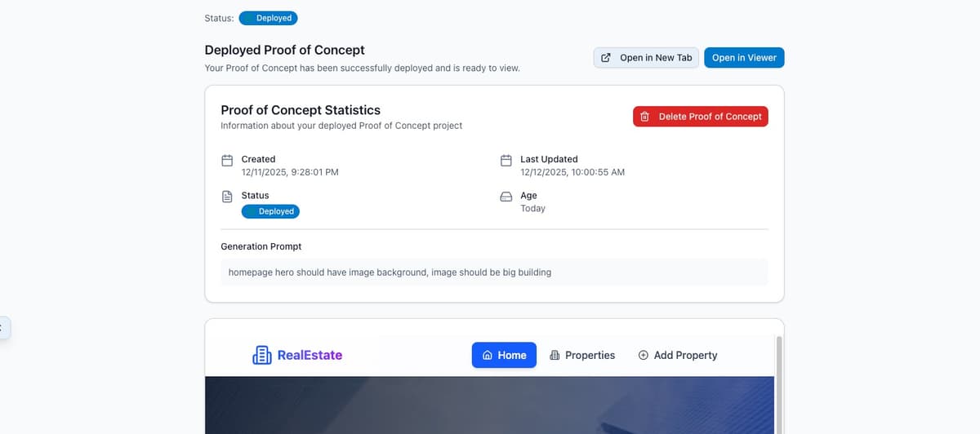
Task: Go to Add Property page
Action: [678, 356]
